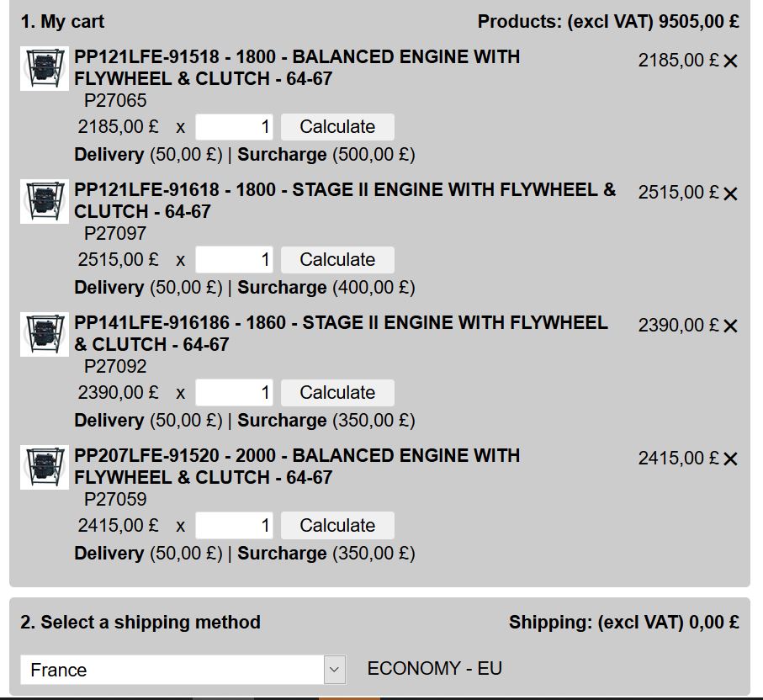Image resolution: width=763 pixels, height=700 pixels.
Task: Click the dropdown arrow beside France
Action: coord(334,670)
